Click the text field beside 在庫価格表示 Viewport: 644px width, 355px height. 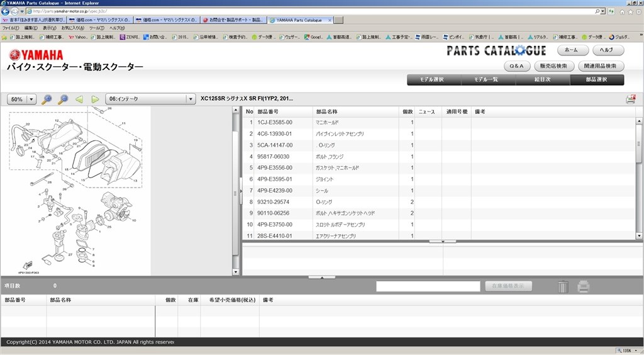click(x=428, y=286)
